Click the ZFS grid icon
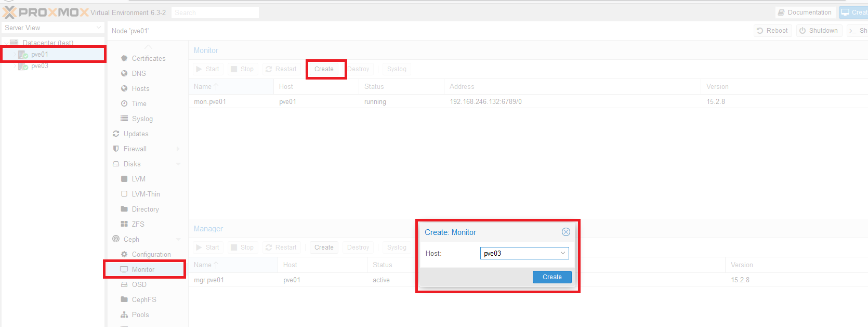 pos(124,224)
